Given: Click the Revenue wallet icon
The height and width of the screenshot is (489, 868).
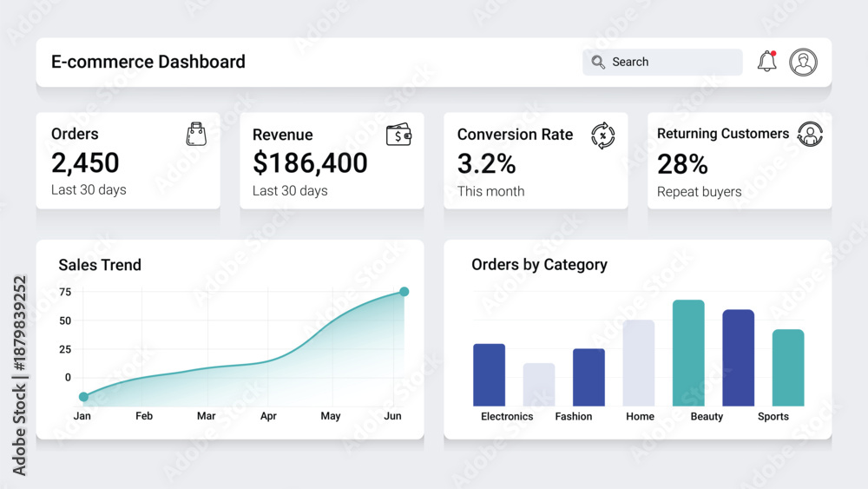Looking at the screenshot, I should click(x=398, y=135).
